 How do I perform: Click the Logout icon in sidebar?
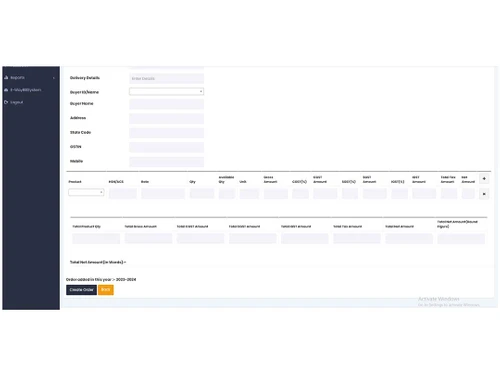point(6,102)
